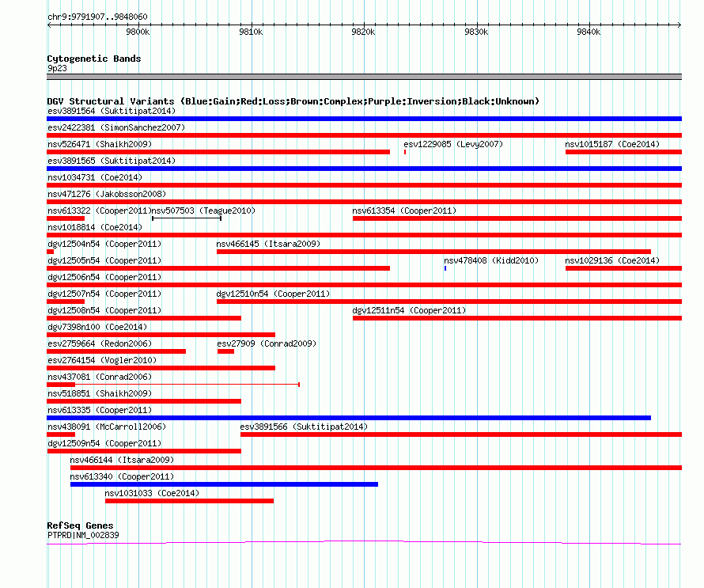Open nsv613354 (Cooper2011) variant label

[x=404, y=211]
